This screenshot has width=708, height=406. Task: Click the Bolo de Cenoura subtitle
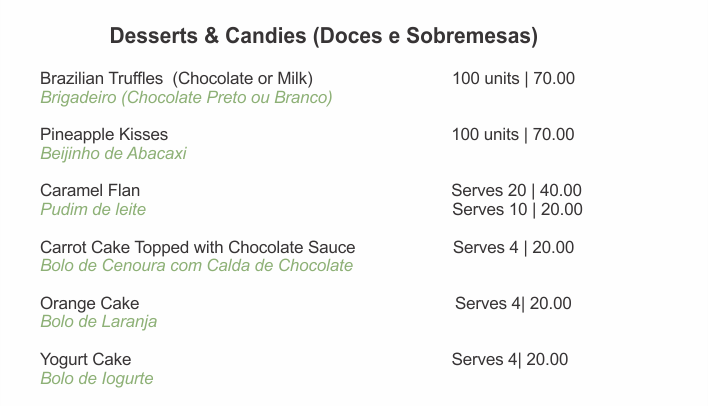click(196, 265)
